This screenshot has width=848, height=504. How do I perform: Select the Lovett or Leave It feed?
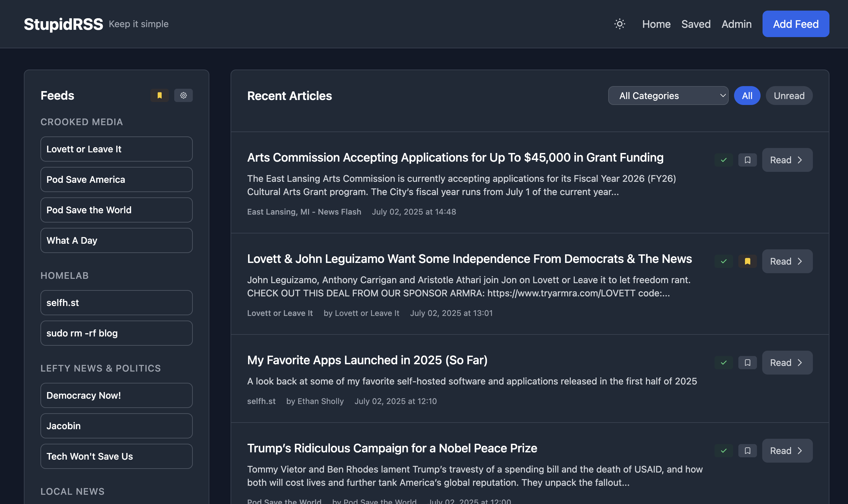point(117,149)
